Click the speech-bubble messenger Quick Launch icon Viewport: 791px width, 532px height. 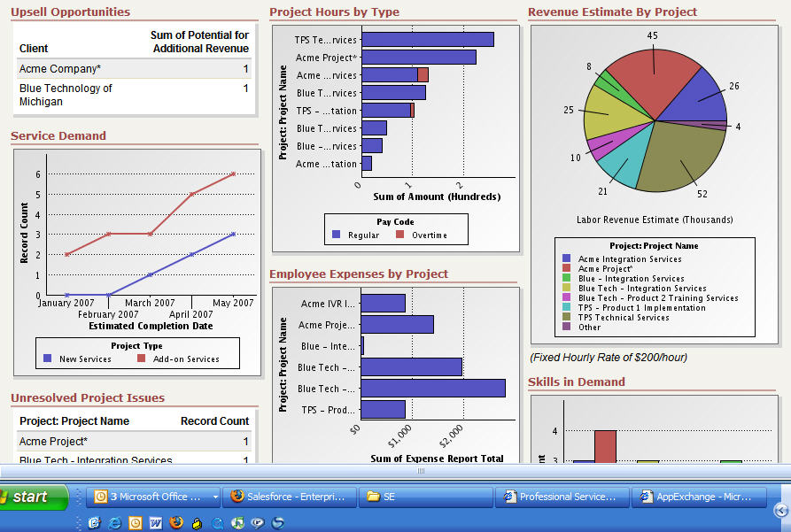[x=258, y=523]
